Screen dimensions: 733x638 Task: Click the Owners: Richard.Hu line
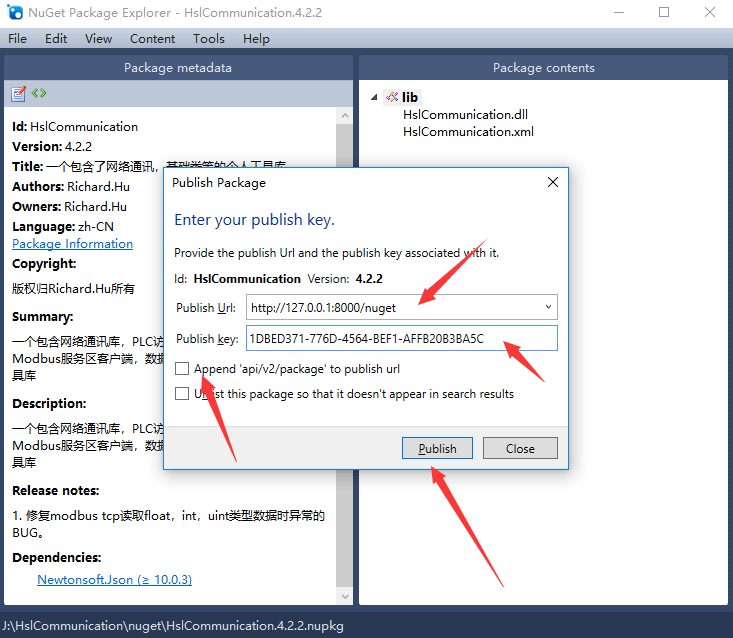click(69, 207)
